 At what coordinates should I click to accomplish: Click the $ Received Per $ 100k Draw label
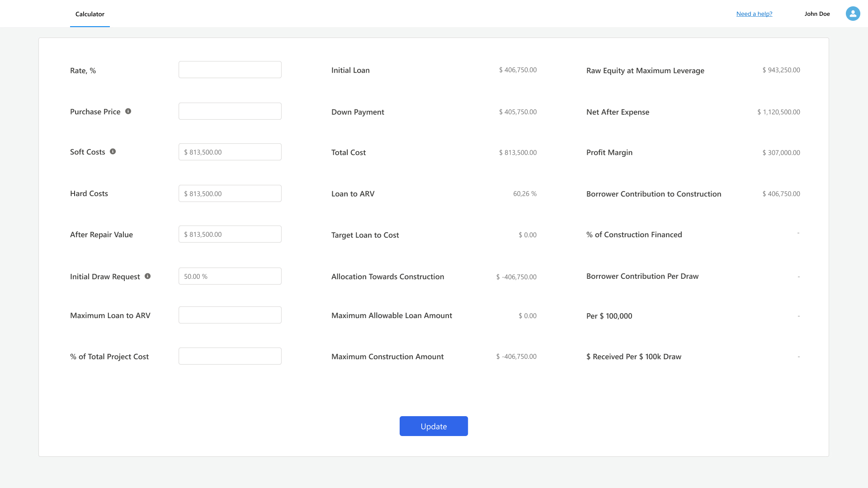(634, 357)
